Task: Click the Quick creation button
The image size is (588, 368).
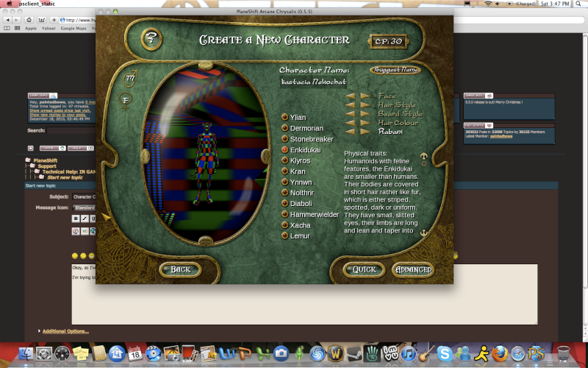Action: 364,269
